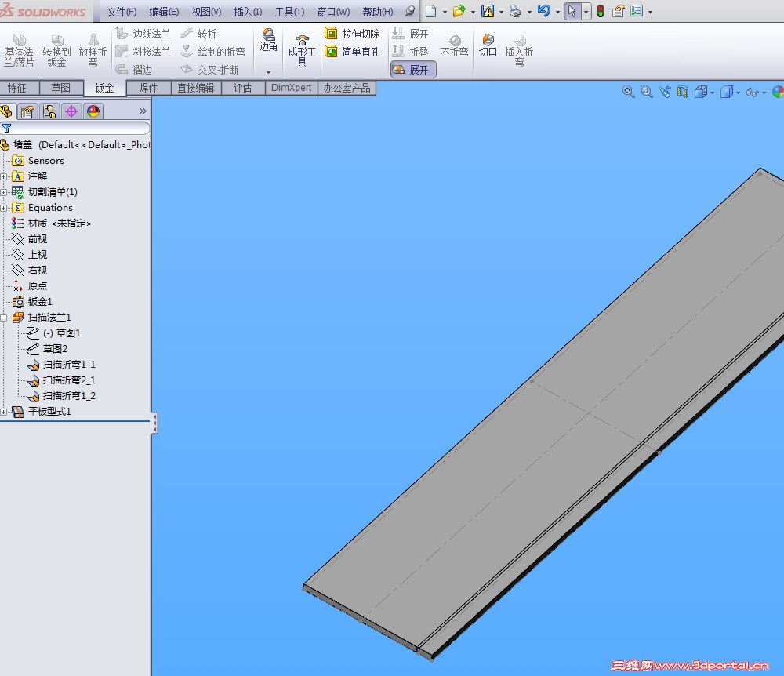Expand the manager tabs chevron
Screen dimensions: 784x676
click(x=143, y=111)
